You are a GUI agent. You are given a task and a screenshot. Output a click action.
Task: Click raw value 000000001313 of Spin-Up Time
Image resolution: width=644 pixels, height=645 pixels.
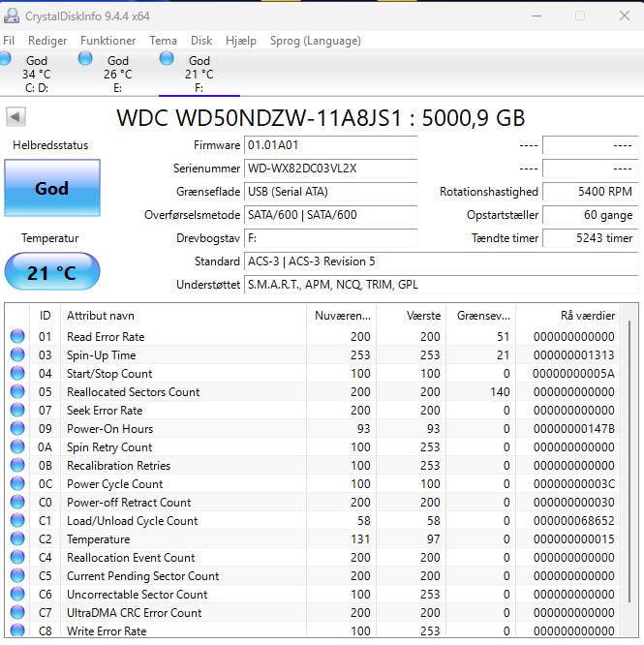click(x=573, y=355)
